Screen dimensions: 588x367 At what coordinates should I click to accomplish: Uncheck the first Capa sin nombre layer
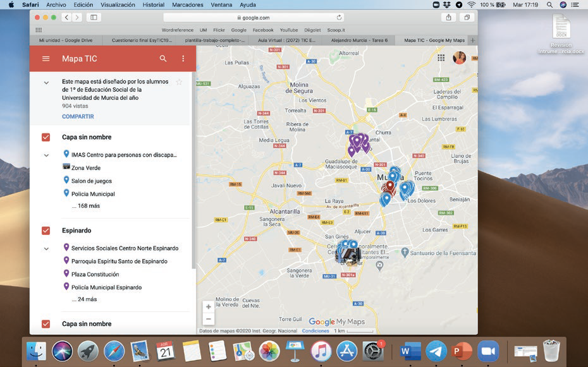pyautogui.click(x=46, y=137)
